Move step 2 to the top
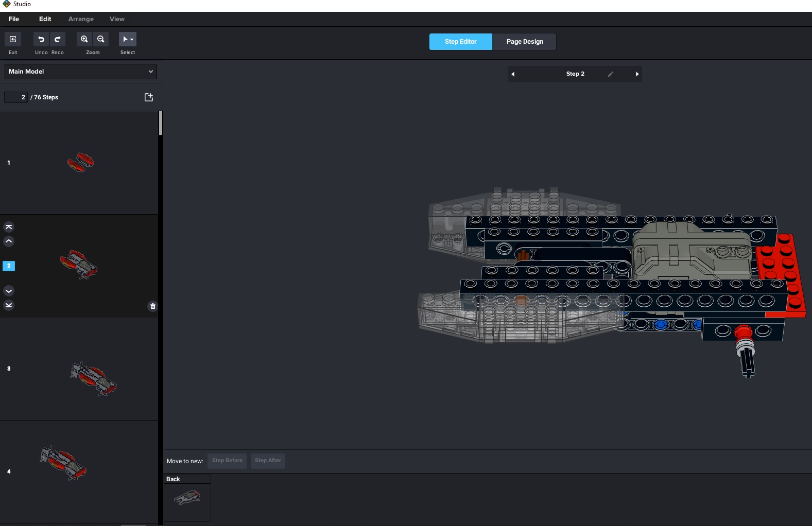This screenshot has height=526, width=812. [9, 227]
